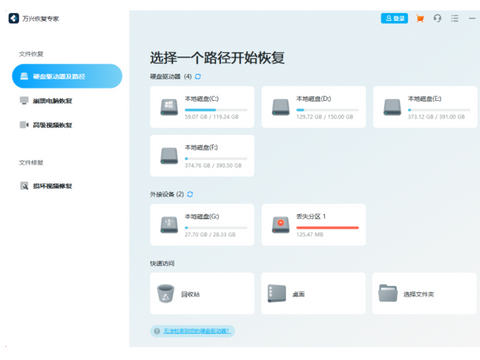Click the folder icon for 选择文件夹
The width and height of the screenshot is (480, 360).
pos(388,293)
